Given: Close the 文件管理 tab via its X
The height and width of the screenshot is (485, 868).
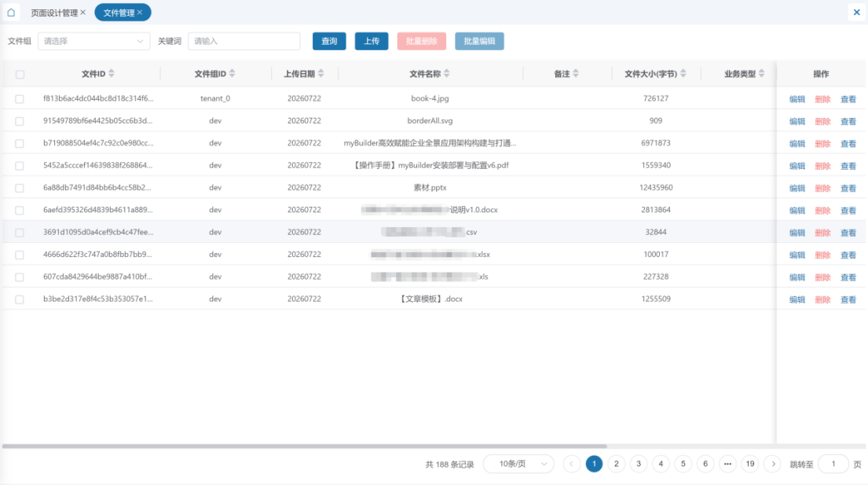Looking at the screenshot, I should (x=140, y=12).
